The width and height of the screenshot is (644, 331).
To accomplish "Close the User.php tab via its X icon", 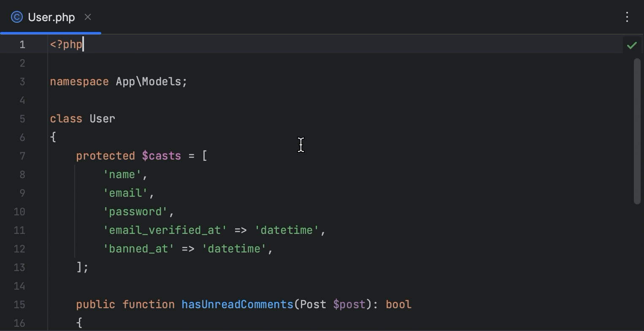I will coord(88,17).
